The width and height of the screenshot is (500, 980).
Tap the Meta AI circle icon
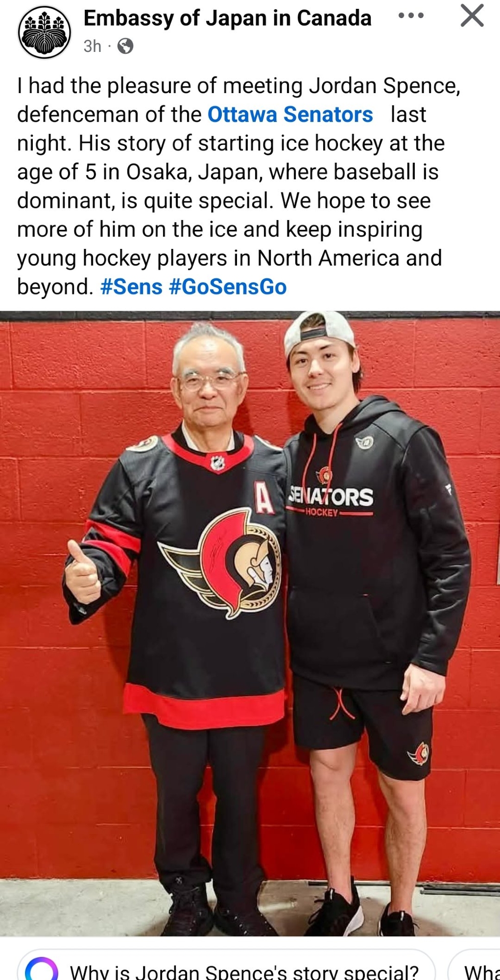coord(42,969)
